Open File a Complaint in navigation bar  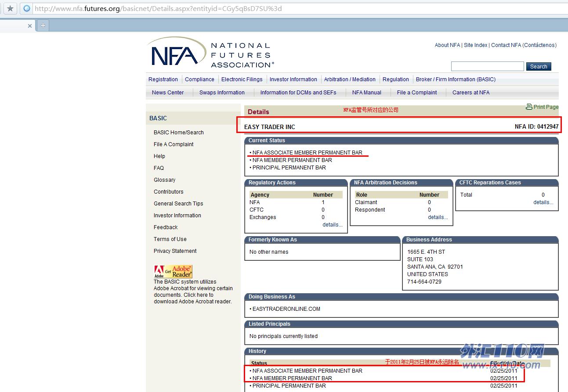[416, 93]
